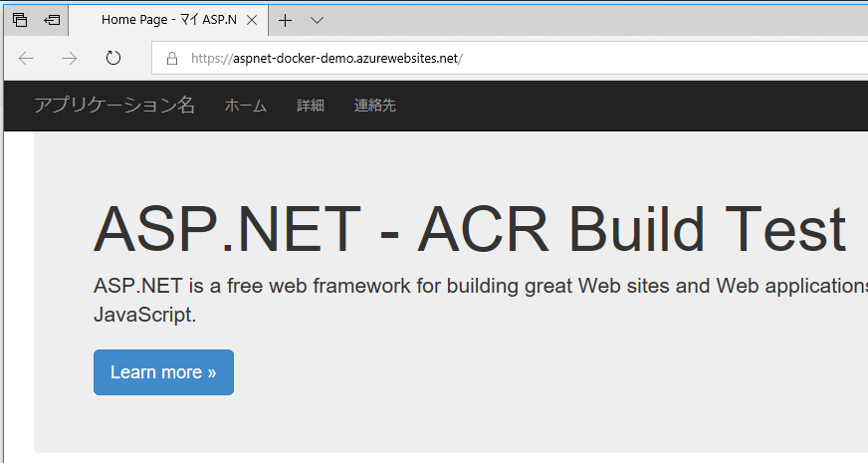Open the アプリケーション名 brand link
The image size is (868, 463).
pos(114,106)
